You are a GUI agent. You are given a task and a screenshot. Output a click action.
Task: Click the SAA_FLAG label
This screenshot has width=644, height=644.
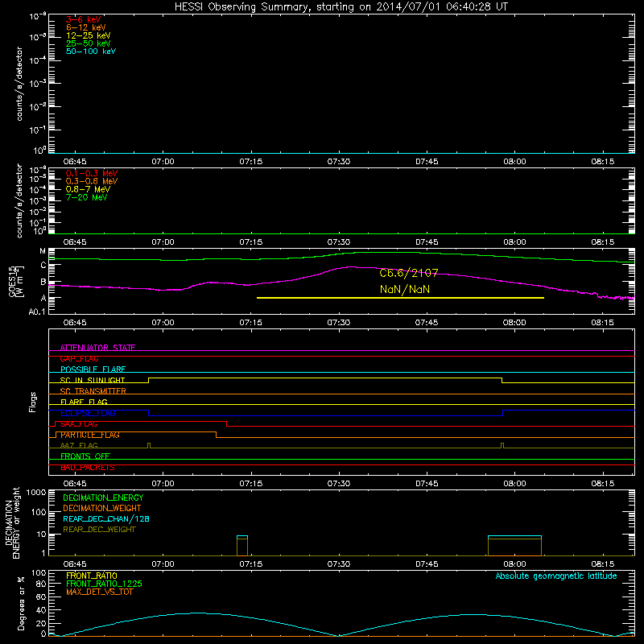coord(79,424)
